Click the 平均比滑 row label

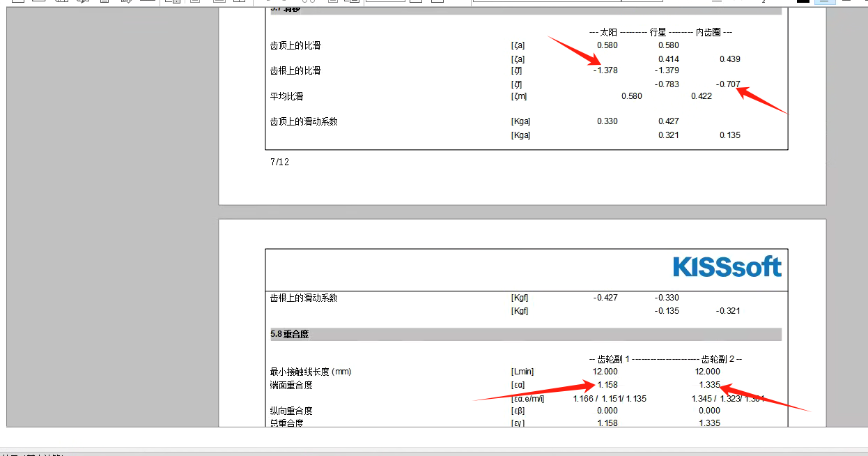[287, 96]
